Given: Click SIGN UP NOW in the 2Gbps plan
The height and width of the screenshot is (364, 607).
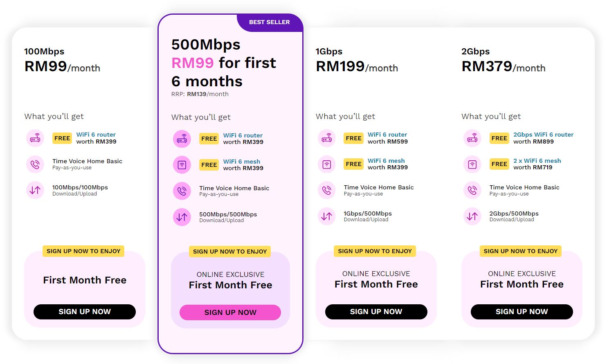Looking at the screenshot, I should click(522, 312).
